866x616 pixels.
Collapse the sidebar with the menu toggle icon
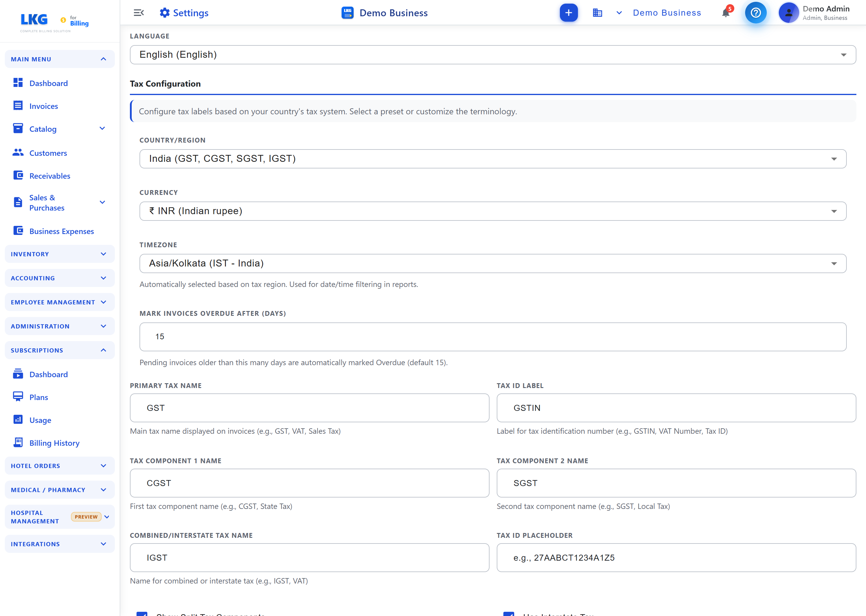point(139,13)
